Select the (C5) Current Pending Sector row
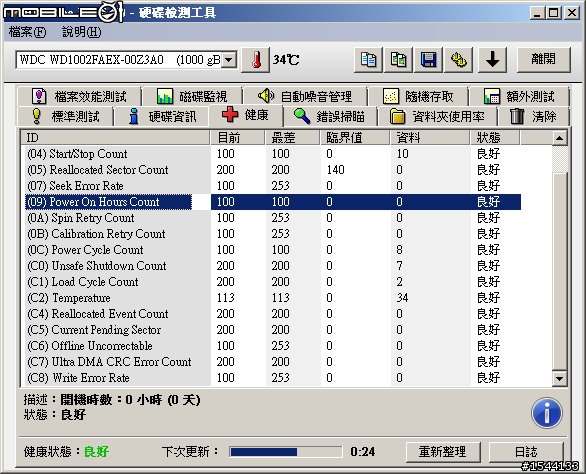 (273, 330)
